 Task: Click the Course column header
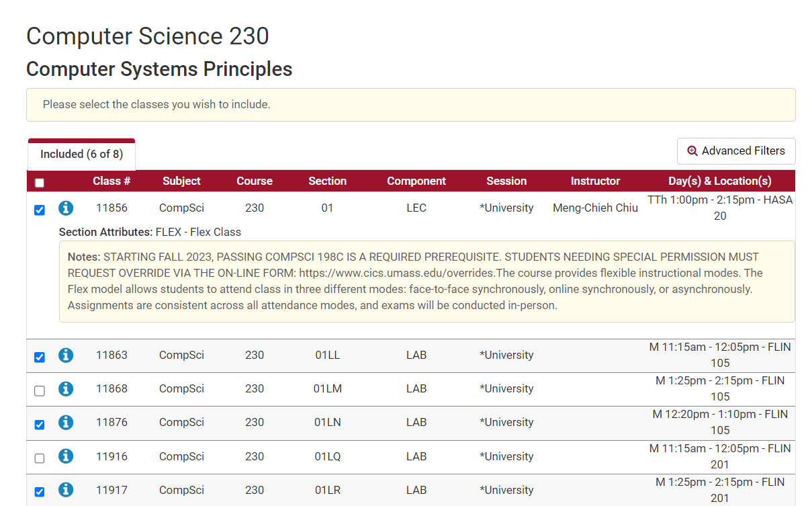pyautogui.click(x=255, y=181)
